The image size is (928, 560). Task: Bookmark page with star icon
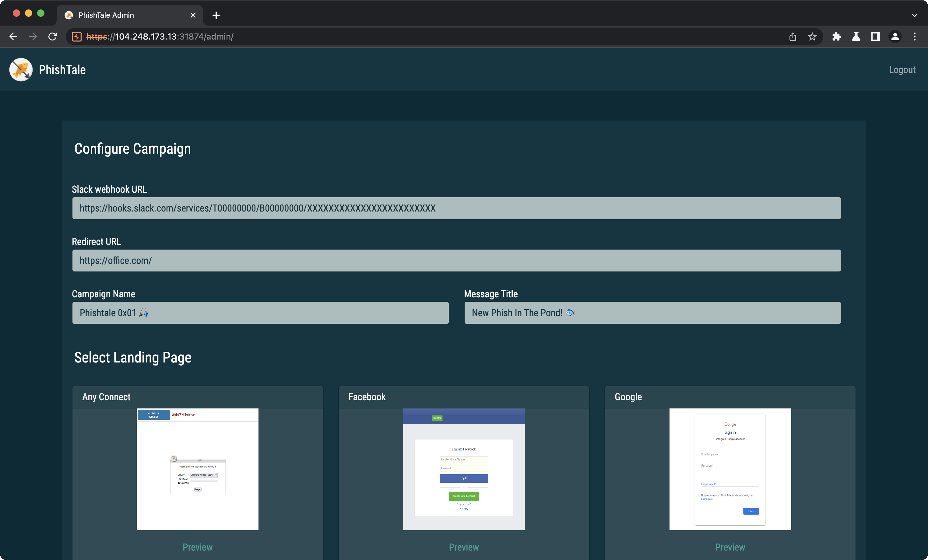(x=812, y=37)
